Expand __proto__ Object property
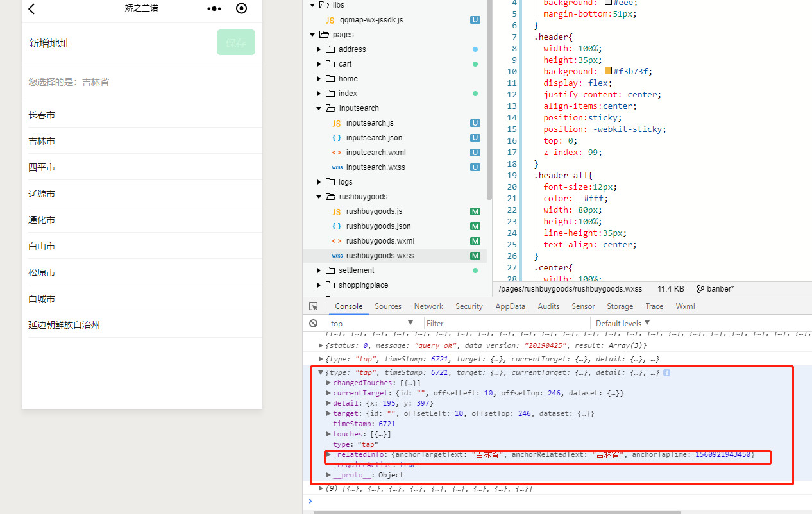Viewport: 812px width, 514px height. [328, 475]
